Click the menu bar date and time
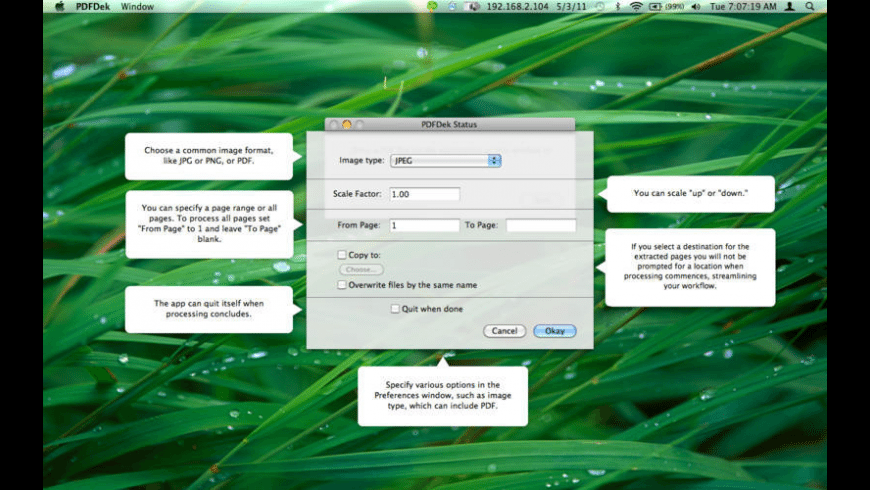The height and width of the screenshot is (490, 870). pos(739,6)
